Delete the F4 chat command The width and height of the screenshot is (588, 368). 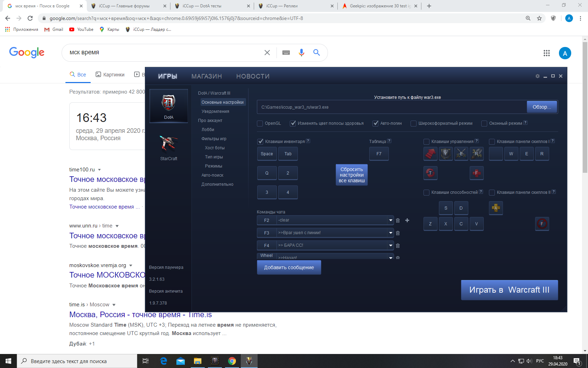tap(398, 246)
